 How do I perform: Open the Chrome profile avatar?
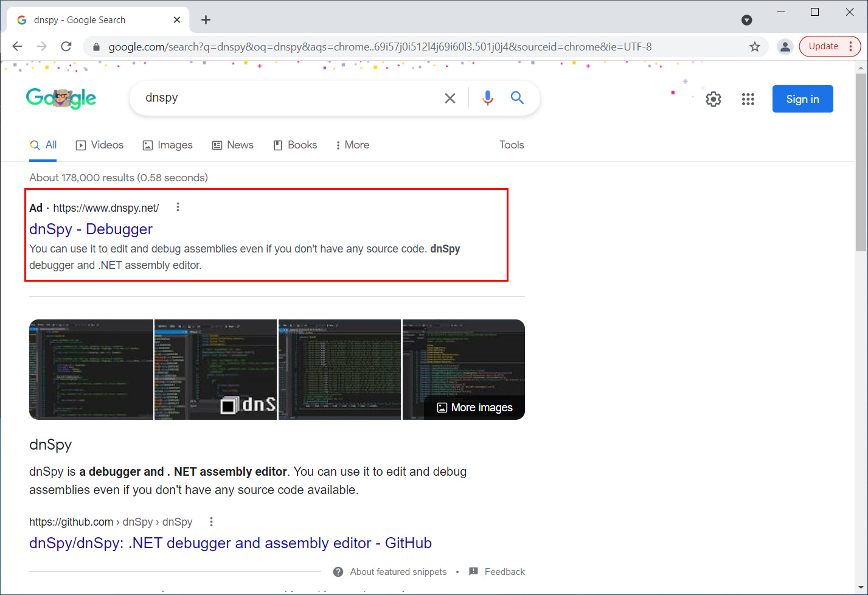point(785,47)
